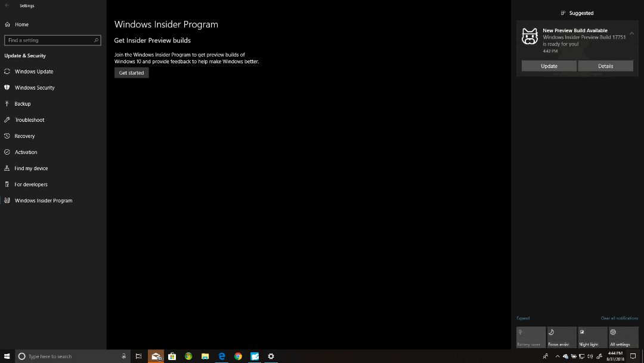Screen dimensions: 644x363
Task: Expand the quick actions area
Action: (524, 318)
